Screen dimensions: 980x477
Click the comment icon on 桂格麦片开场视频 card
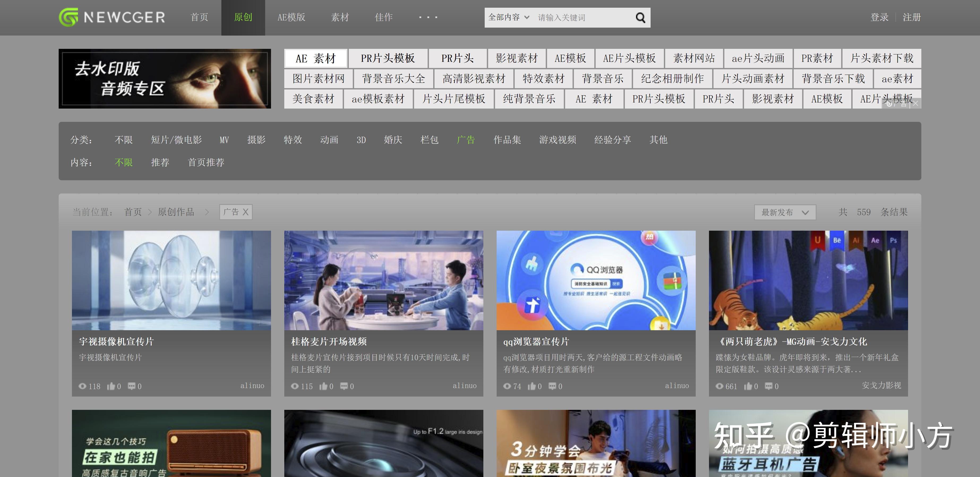point(344,386)
